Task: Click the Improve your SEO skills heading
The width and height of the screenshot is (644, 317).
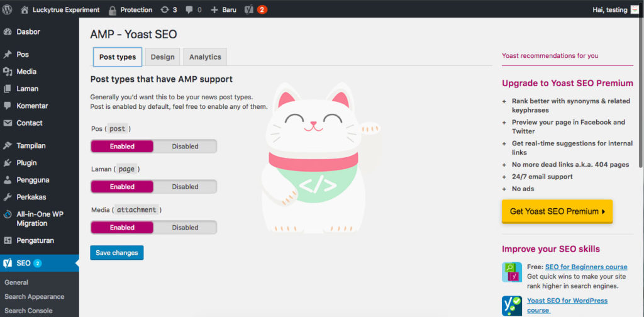Action: point(551,249)
